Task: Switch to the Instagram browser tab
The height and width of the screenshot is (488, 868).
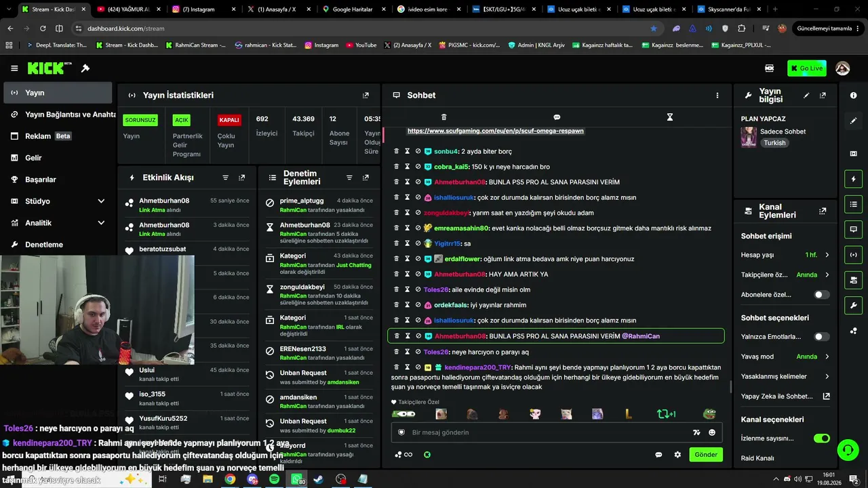Action: (x=203, y=9)
